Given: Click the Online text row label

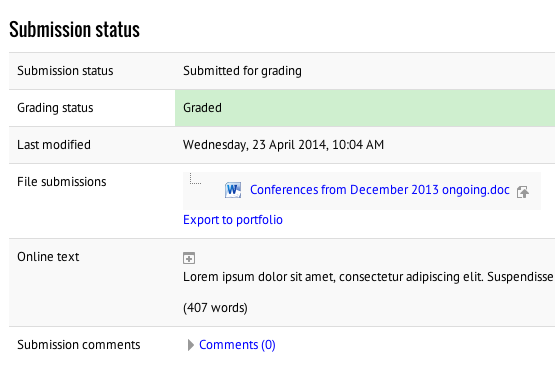Looking at the screenshot, I should (48, 257).
